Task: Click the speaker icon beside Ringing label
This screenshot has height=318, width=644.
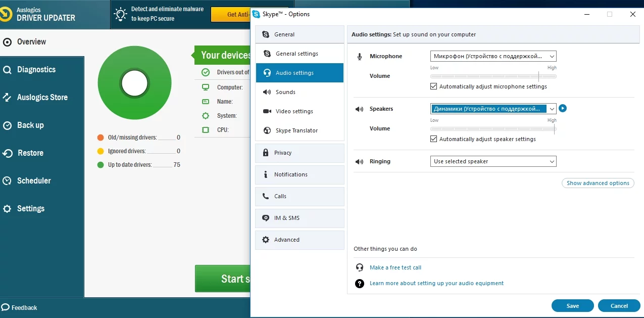Action: pyautogui.click(x=360, y=162)
